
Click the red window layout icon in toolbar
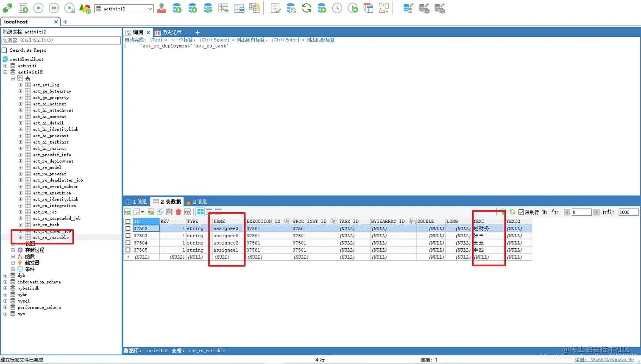coord(368,8)
